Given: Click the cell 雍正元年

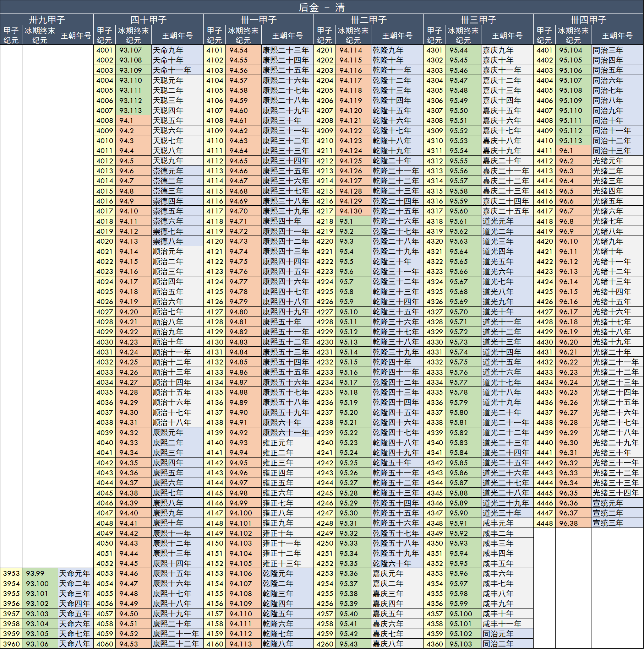Looking at the screenshot, I should pyautogui.click(x=288, y=443).
